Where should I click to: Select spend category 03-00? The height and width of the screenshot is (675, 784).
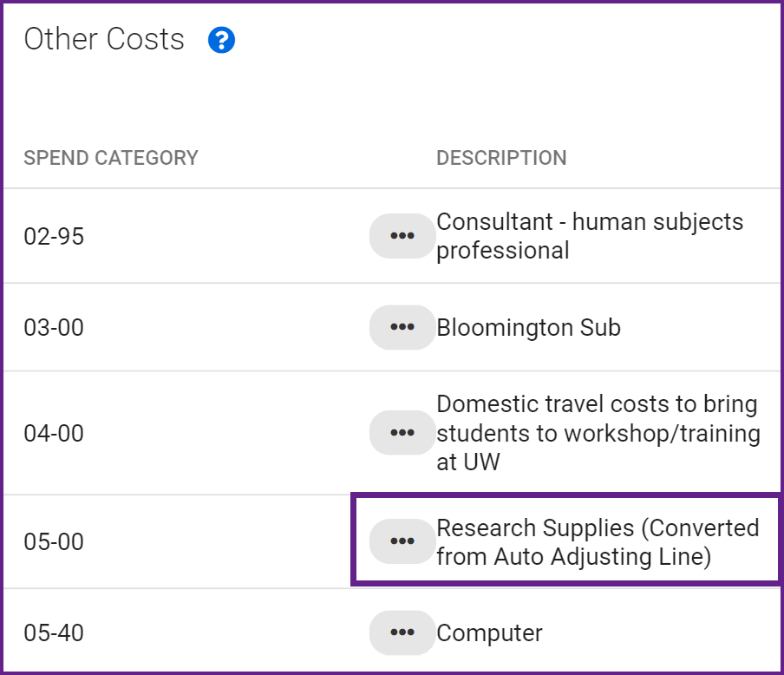(x=54, y=328)
